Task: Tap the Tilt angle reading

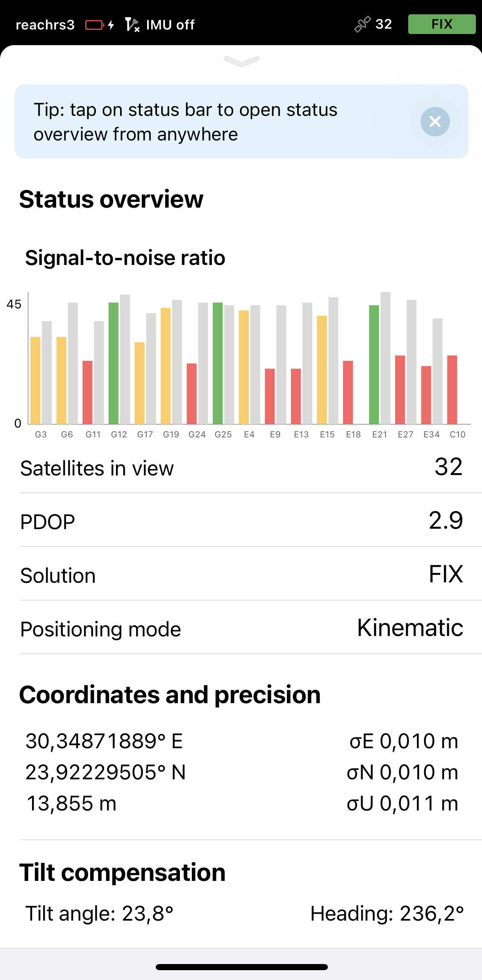Action: click(x=100, y=913)
